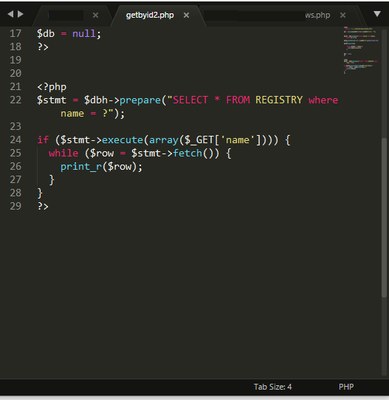Click the word prepare on line 22
The width and height of the screenshot is (389, 400).
[x=140, y=100]
